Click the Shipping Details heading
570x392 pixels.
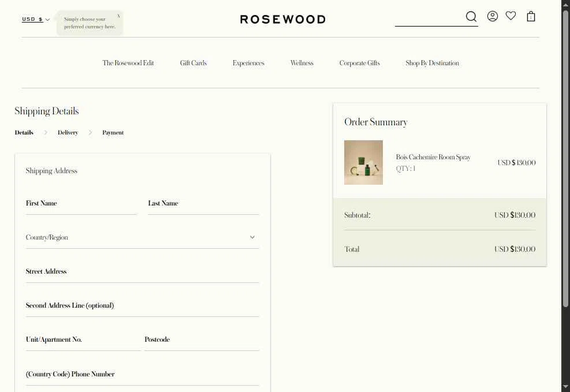[x=47, y=111]
